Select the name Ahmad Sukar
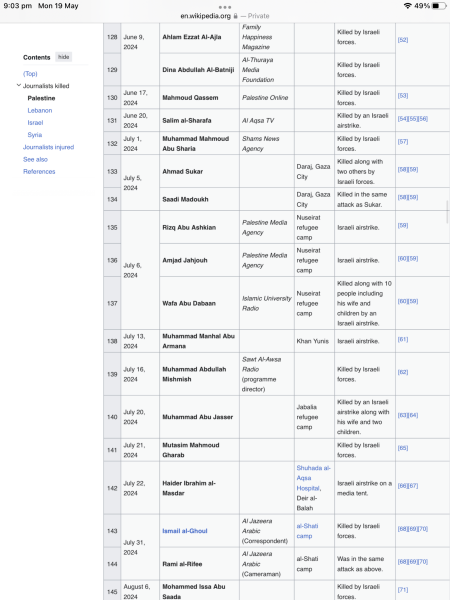 (182, 171)
